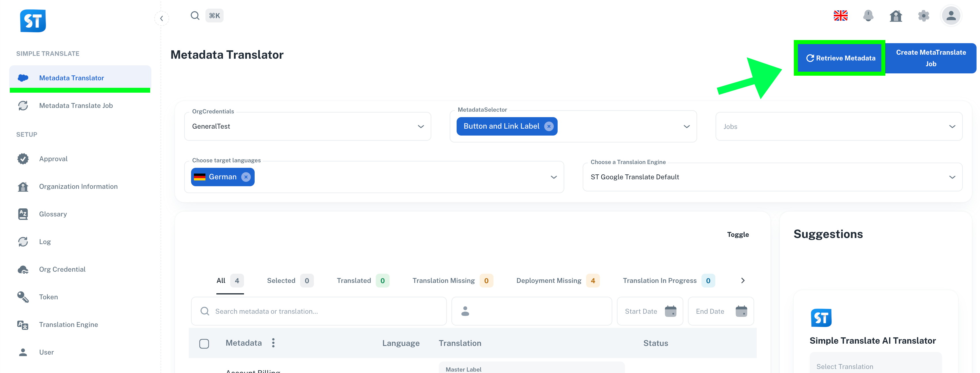The image size is (980, 373).
Task: Open the settings gear at top right
Action: click(923, 16)
